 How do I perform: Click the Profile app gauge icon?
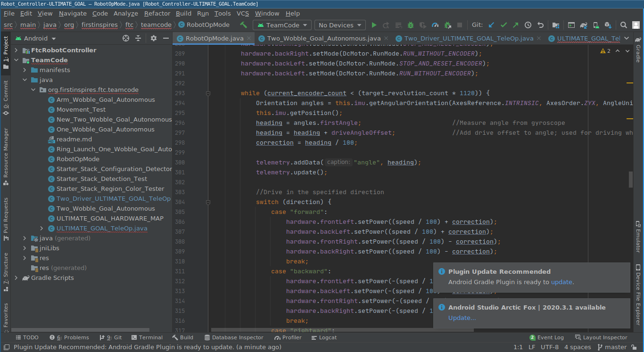click(x=435, y=25)
